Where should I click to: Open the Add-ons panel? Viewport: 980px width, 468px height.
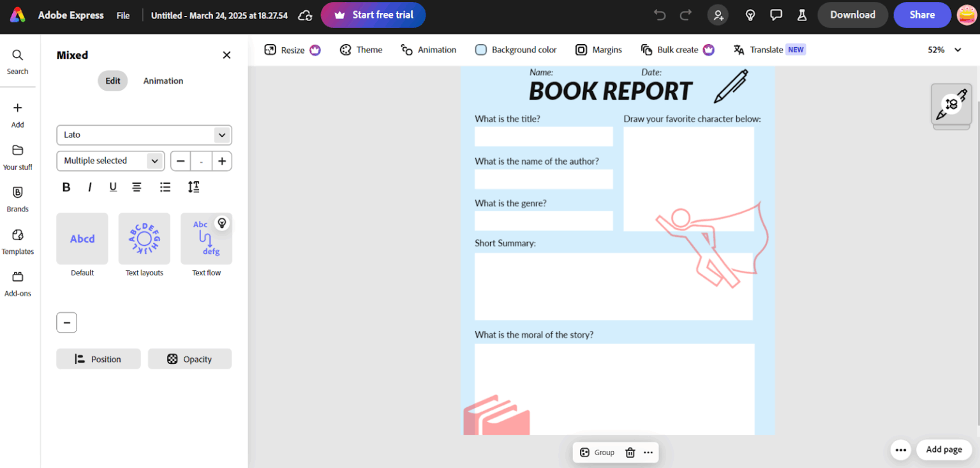(17, 284)
